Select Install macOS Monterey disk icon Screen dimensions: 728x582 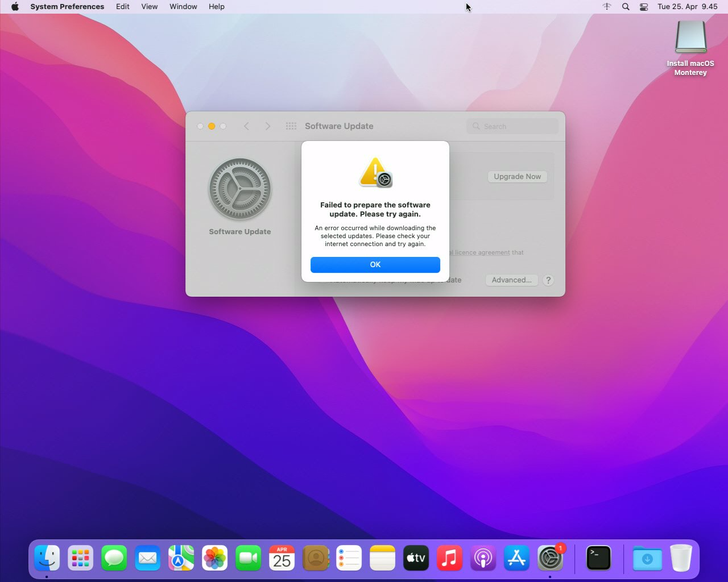pos(690,38)
